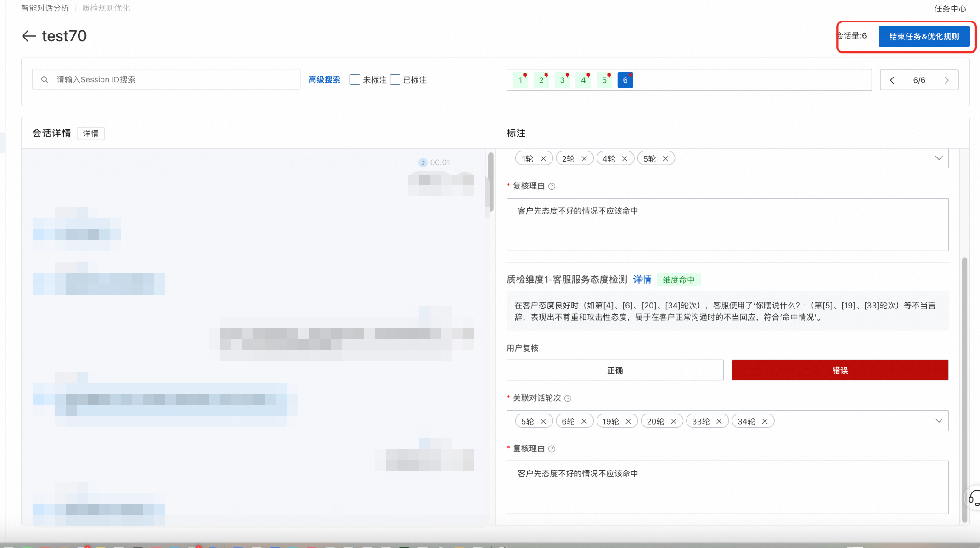Switch to session number 3
Screen dimensions: 980x548
coord(562,80)
